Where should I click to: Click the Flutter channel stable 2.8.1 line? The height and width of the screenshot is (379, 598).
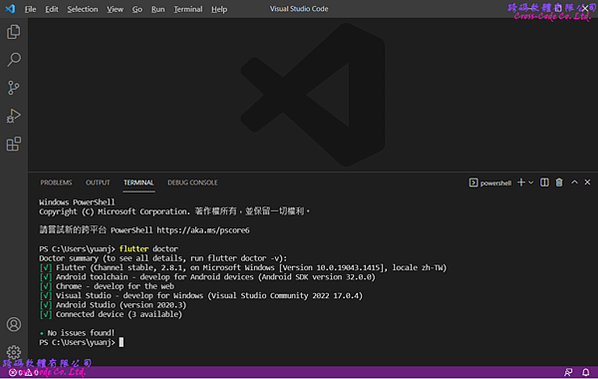click(243, 268)
